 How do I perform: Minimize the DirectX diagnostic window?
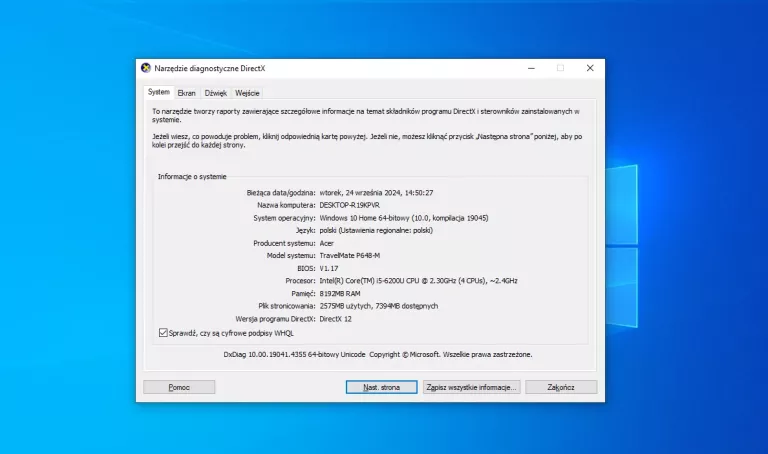[531, 68]
